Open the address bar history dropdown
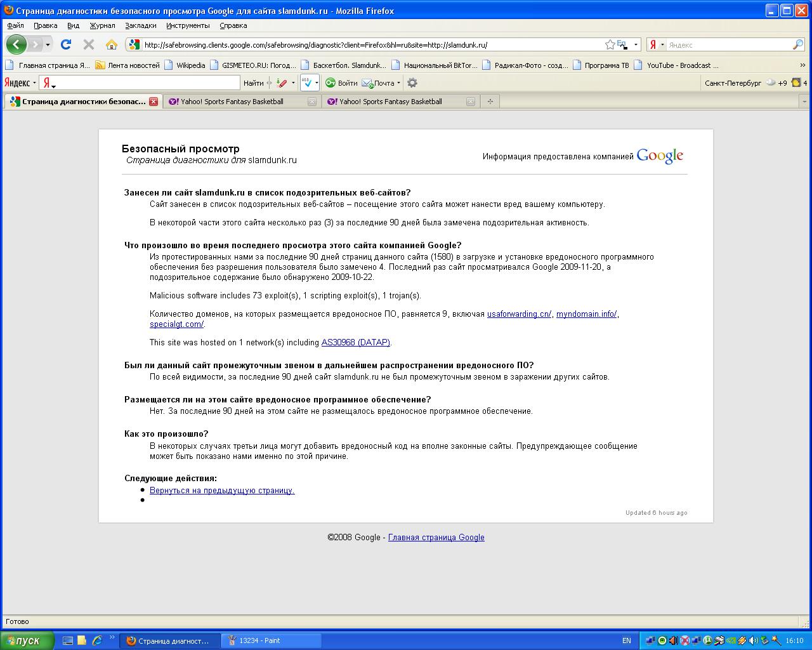The image size is (812, 650). (636, 45)
